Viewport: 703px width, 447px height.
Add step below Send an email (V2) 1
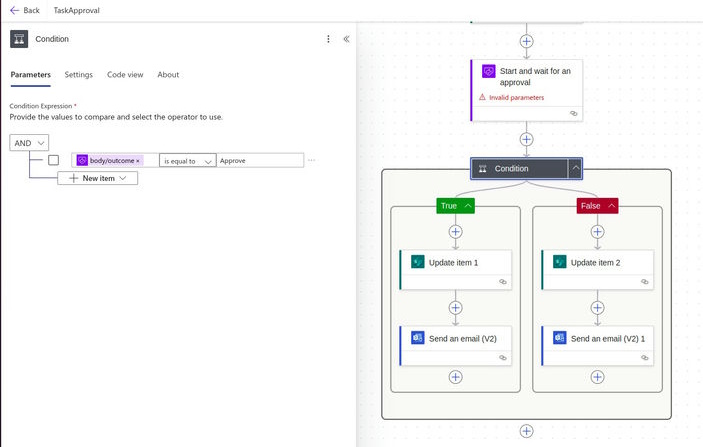598,377
